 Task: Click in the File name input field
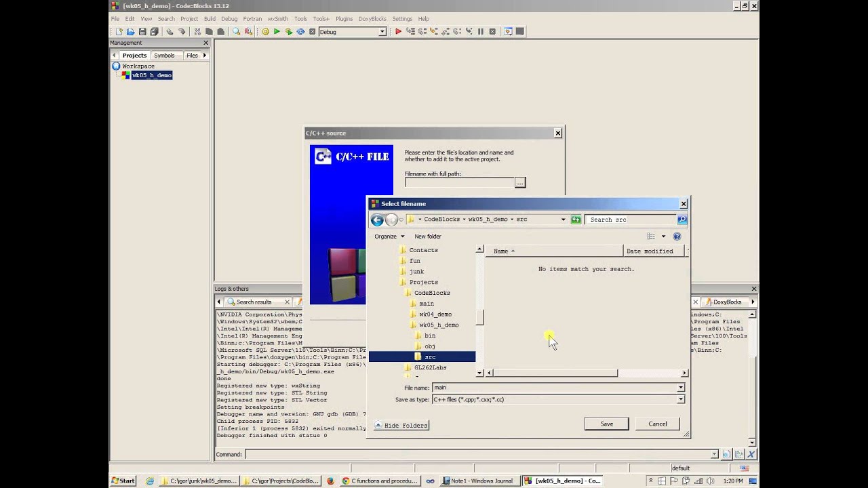(x=554, y=388)
